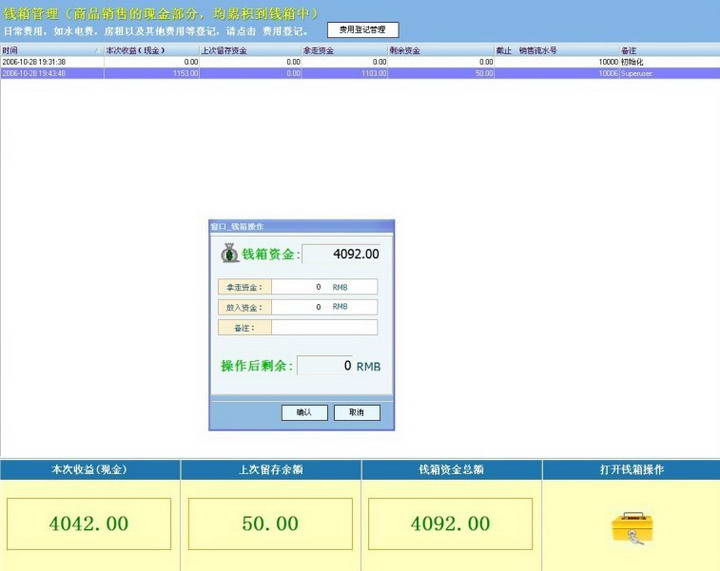Click the 销售流水号 column header
The height and width of the screenshot is (571, 720).
click(557, 50)
